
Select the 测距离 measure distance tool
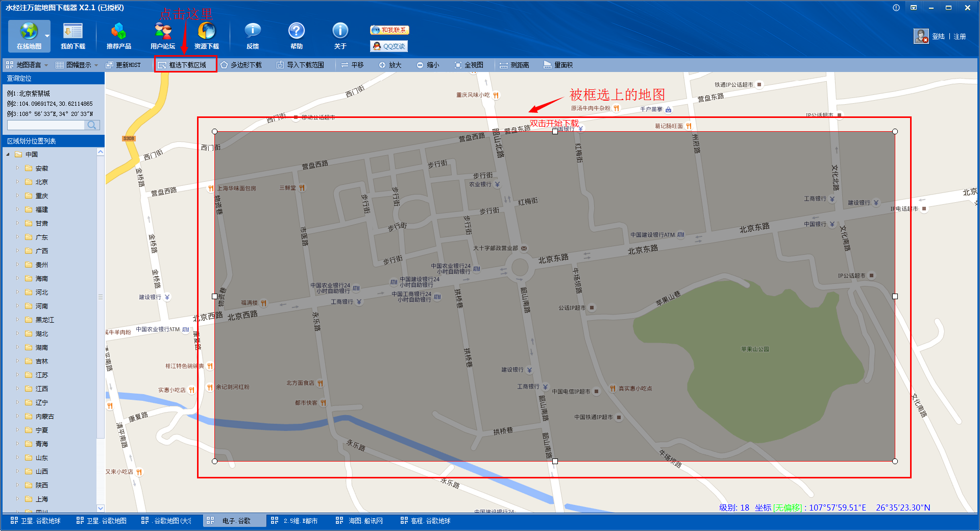pyautogui.click(x=514, y=65)
